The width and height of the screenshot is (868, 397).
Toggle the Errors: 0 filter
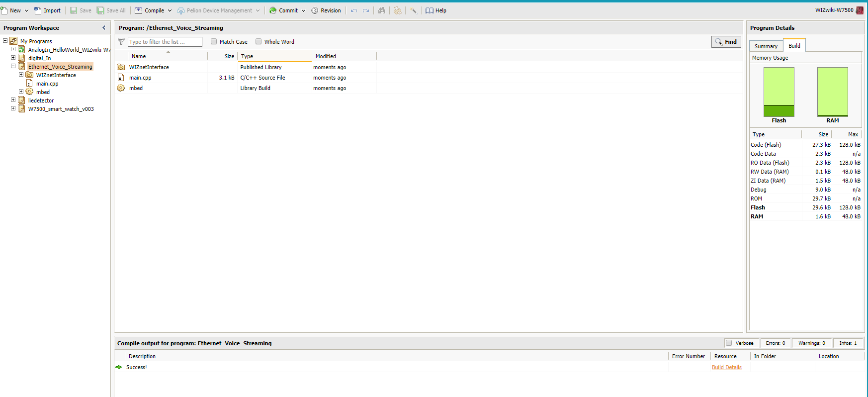[776, 343]
